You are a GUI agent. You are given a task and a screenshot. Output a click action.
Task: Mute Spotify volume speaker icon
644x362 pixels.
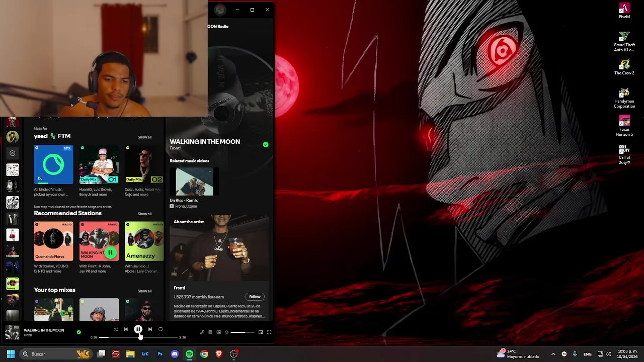pos(226,332)
